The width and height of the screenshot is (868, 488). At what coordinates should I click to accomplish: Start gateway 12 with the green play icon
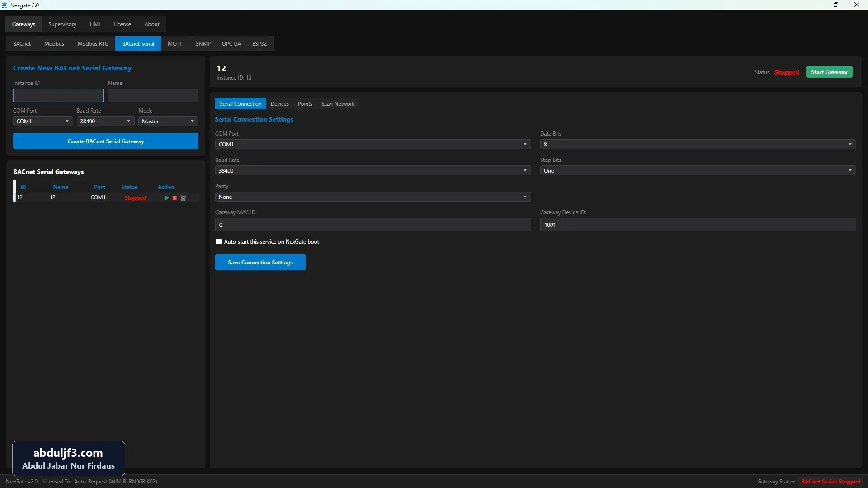tap(166, 198)
